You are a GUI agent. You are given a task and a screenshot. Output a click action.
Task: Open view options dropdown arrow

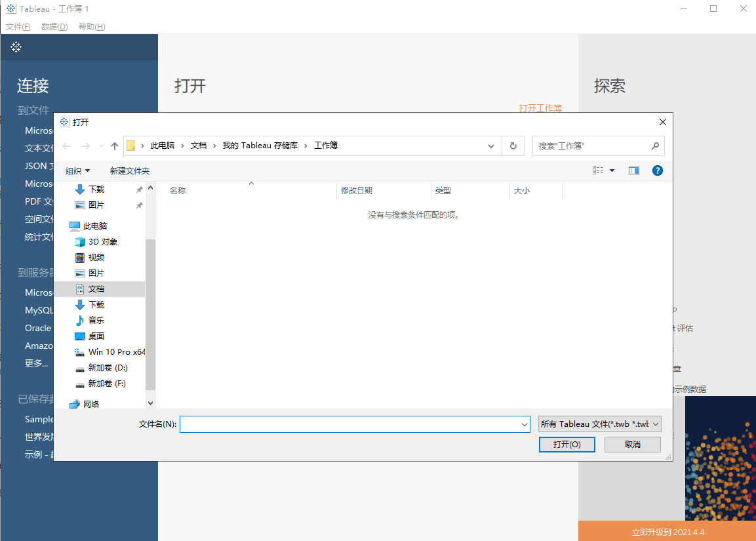click(x=612, y=170)
